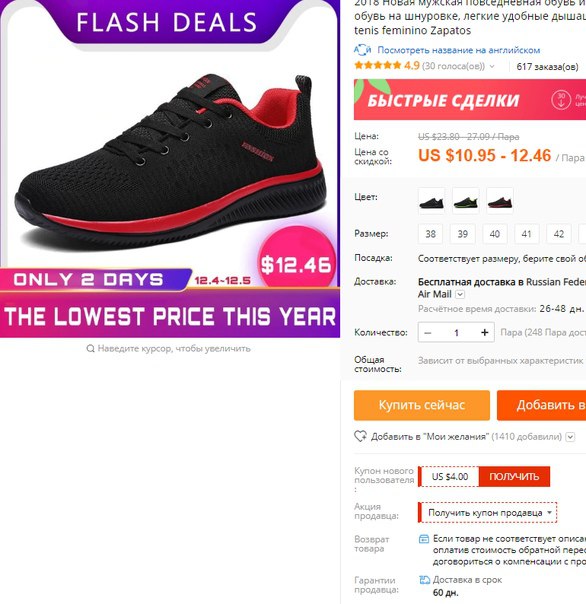This screenshot has width=586, height=604.
Task: Choose size 42
Action: pyautogui.click(x=559, y=234)
